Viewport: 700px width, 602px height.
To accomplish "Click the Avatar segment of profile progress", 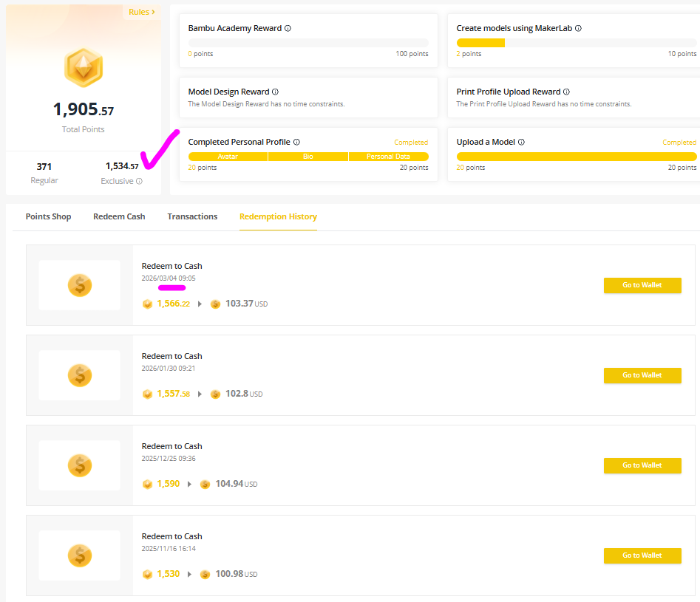I will [x=228, y=157].
